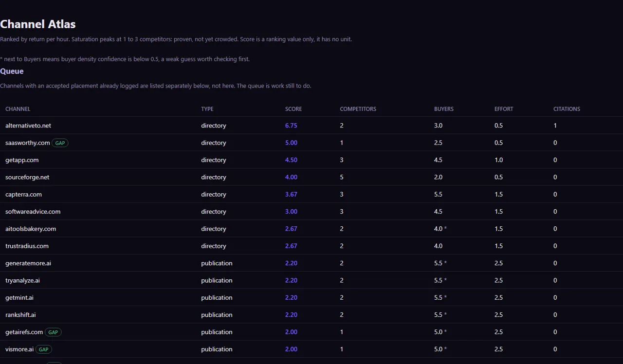This screenshot has height=364, width=623.
Task: Click the CHANNEL column header
Action: (18, 109)
